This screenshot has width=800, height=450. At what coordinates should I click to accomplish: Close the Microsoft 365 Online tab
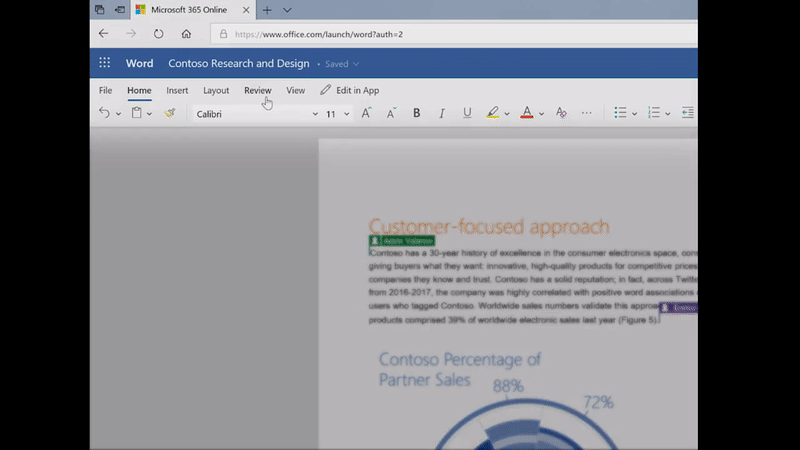point(246,10)
